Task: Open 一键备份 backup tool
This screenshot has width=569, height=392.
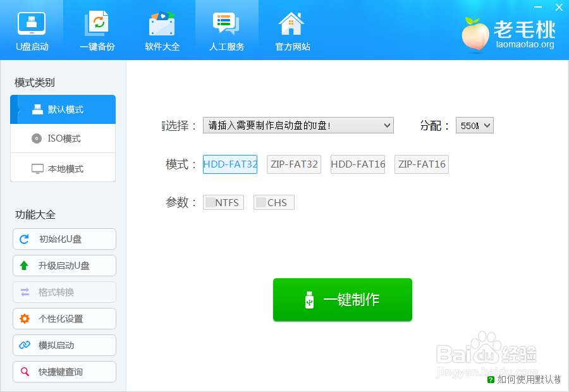Action: (x=97, y=28)
